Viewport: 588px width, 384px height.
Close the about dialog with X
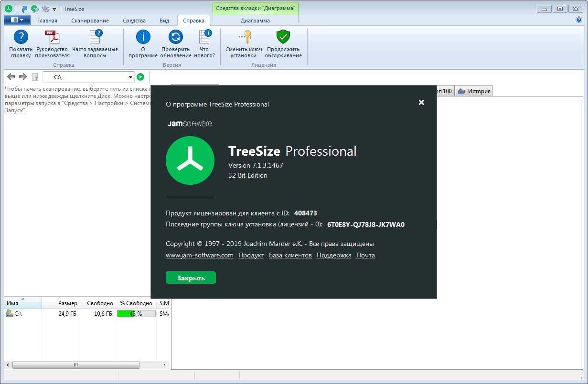click(421, 102)
